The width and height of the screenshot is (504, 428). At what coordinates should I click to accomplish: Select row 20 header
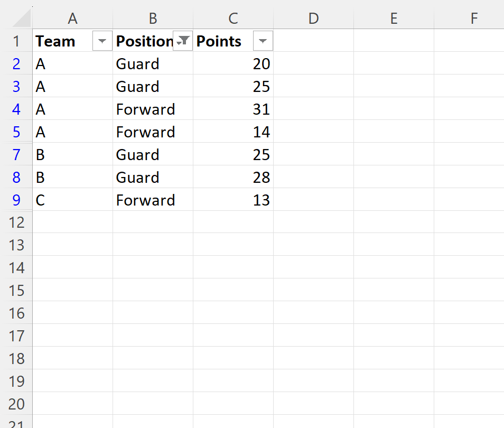point(16,404)
